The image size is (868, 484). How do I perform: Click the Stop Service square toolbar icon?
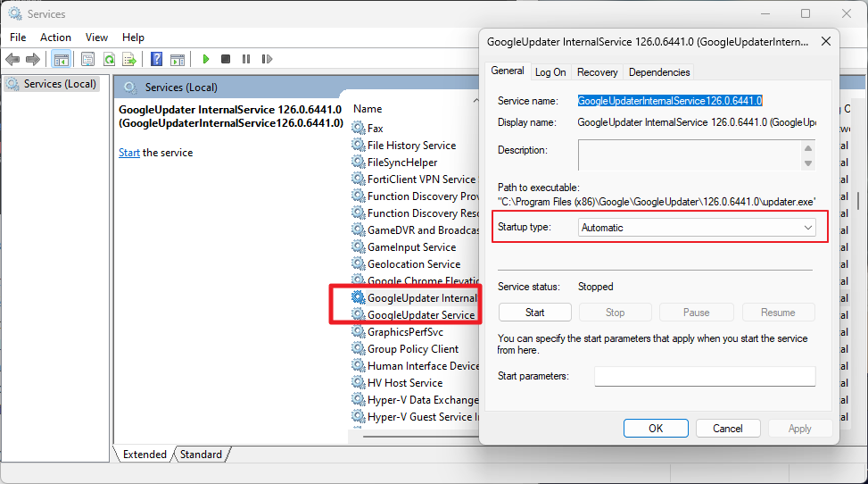click(226, 59)
